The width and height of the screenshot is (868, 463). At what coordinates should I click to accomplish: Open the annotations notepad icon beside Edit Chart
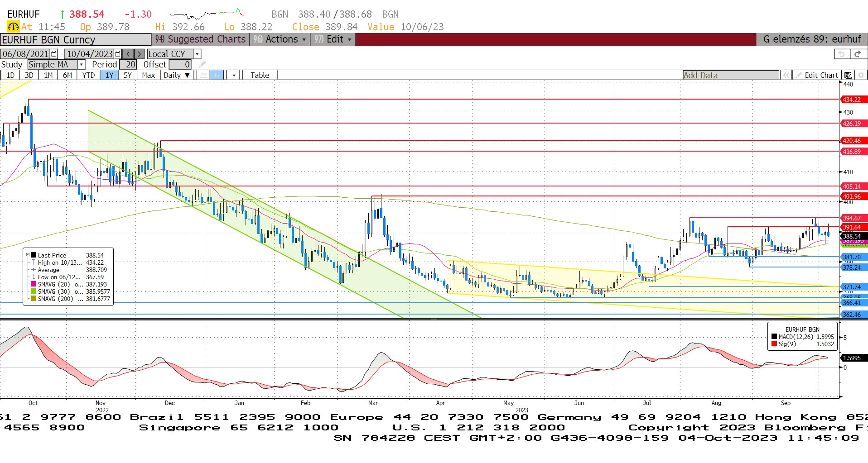(x=848, y=75)
